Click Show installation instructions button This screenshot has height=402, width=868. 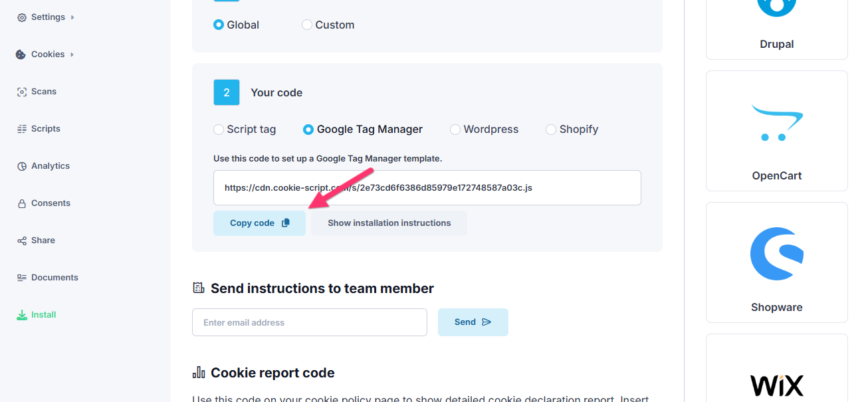pyautogui.click(x=389, y=223)
